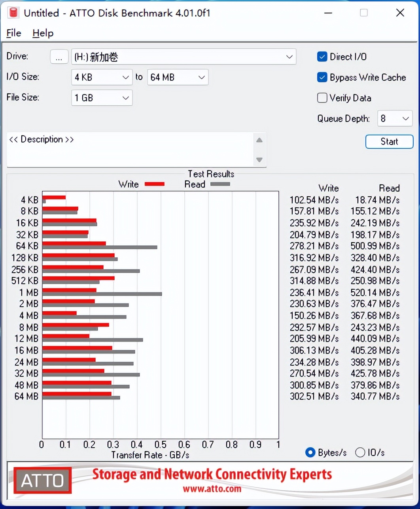The image size is (420, 509).
Task: Click the 4 KB red write bar
Action: 54,197
